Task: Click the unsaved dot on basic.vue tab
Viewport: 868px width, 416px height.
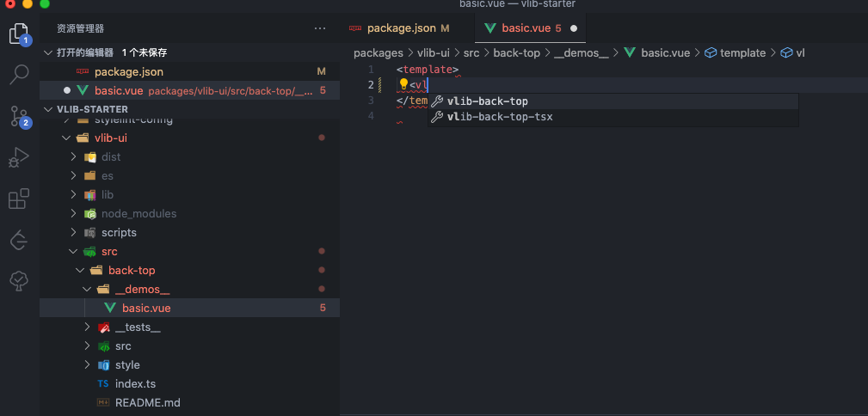Action: pos(574,28)
